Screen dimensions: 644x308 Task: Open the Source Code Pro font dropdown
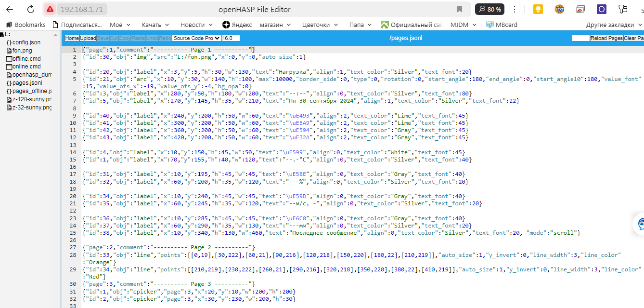196,38
